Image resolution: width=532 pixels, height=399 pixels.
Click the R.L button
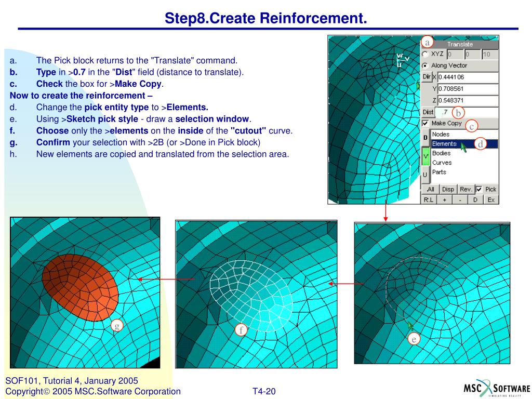pyautogui.click(x=429, y=200)
